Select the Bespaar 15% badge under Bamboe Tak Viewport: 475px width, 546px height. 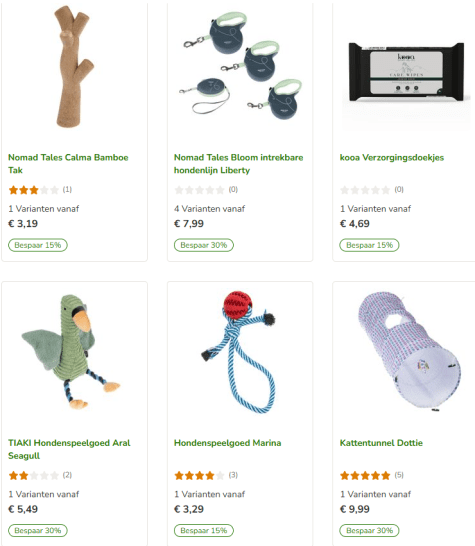38,245
